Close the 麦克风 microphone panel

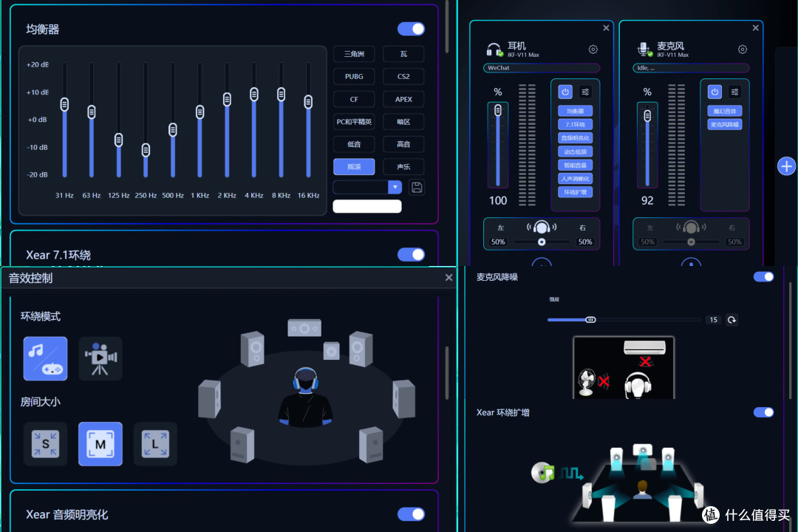[756, 28]
